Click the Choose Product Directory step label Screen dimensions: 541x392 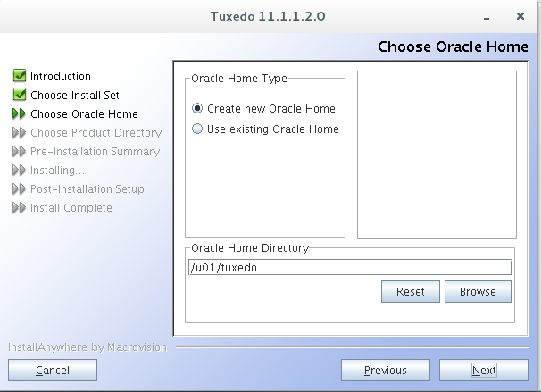(96, 132)
